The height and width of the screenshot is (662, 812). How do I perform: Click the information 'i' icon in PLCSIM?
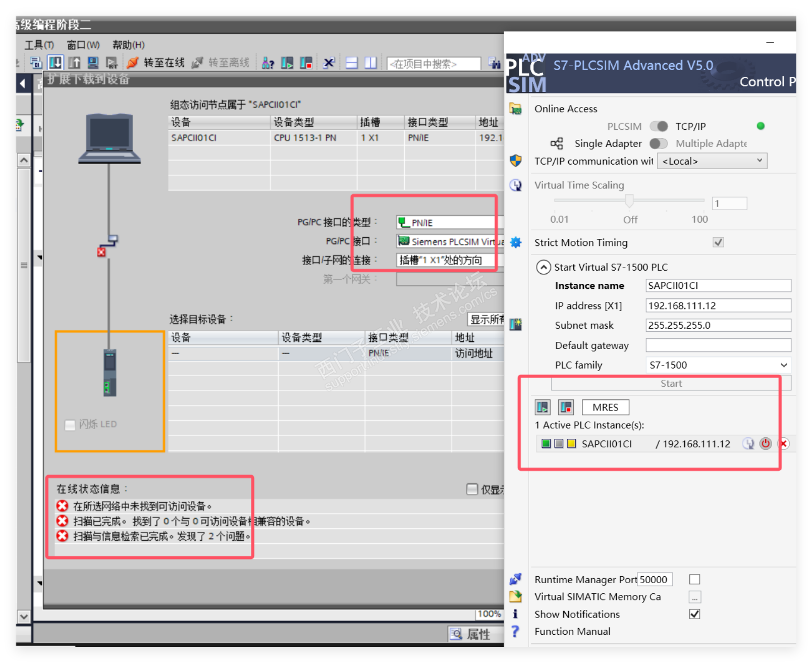point(515,614)
